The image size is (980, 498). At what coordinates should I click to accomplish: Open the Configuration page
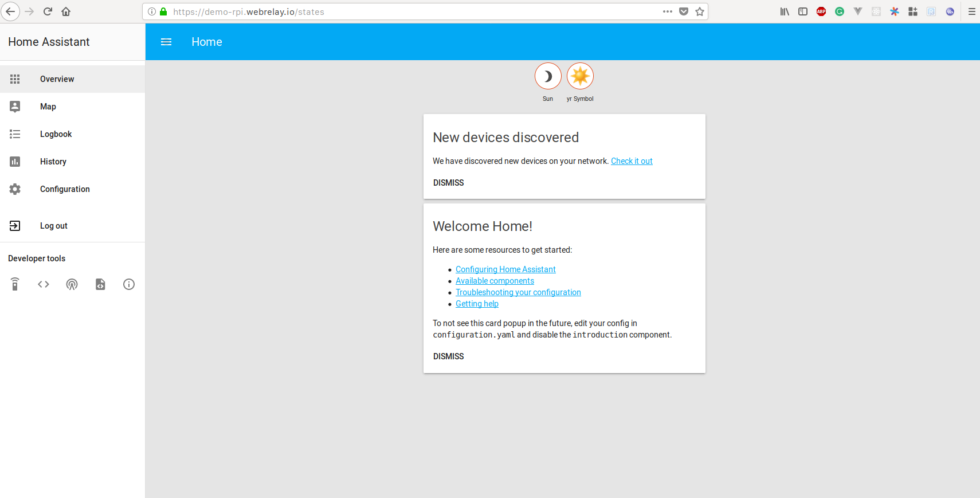point(72,189)
